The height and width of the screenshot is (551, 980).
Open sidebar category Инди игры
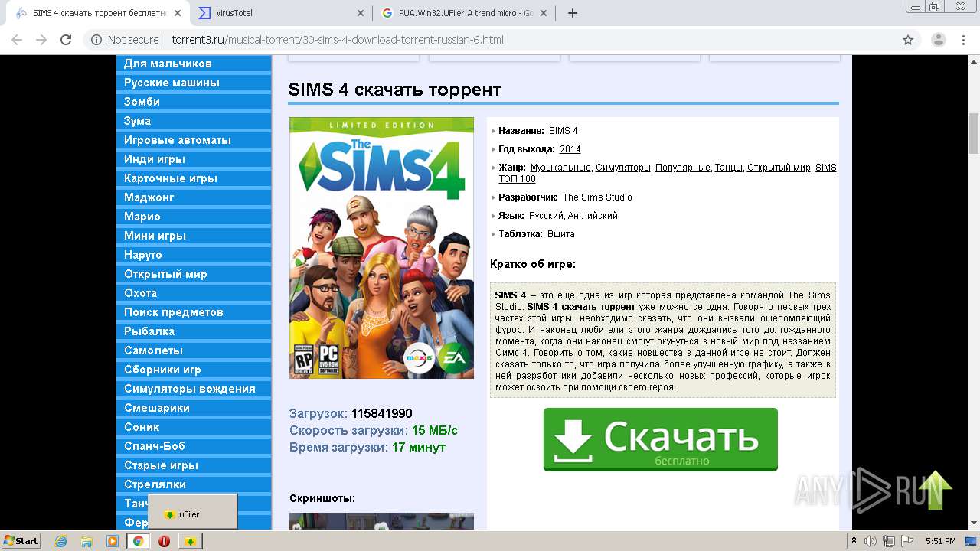coord(194,159)
